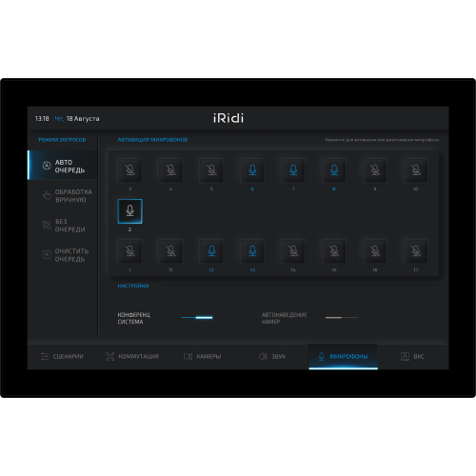Open the Сценарии tab

click(62, 356)
